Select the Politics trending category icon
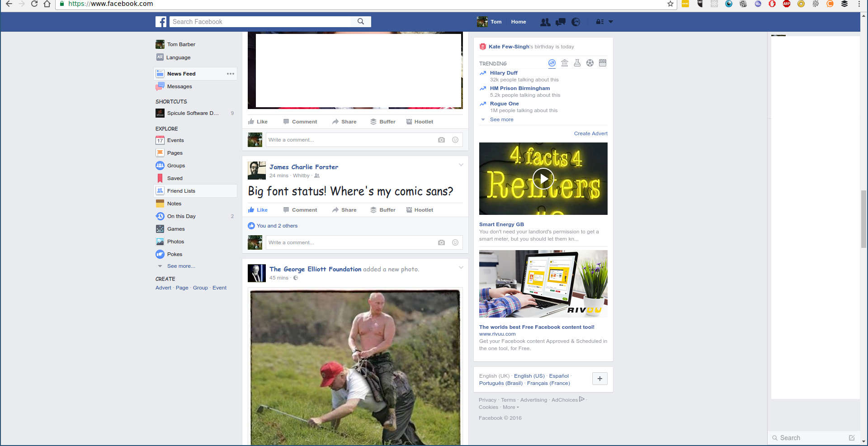This screenshot has height=446, width=868. (x=565, y=63)
